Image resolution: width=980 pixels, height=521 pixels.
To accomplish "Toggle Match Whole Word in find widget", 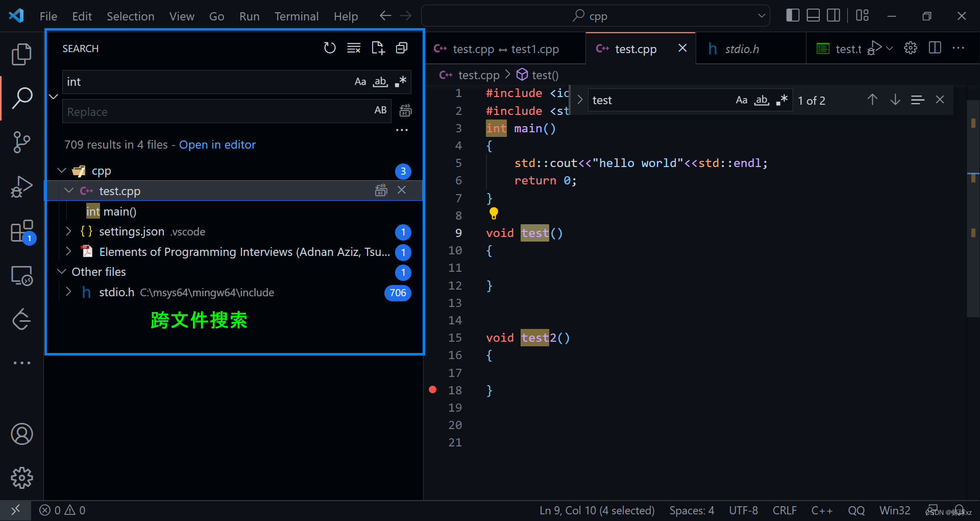I will [762, 100].
